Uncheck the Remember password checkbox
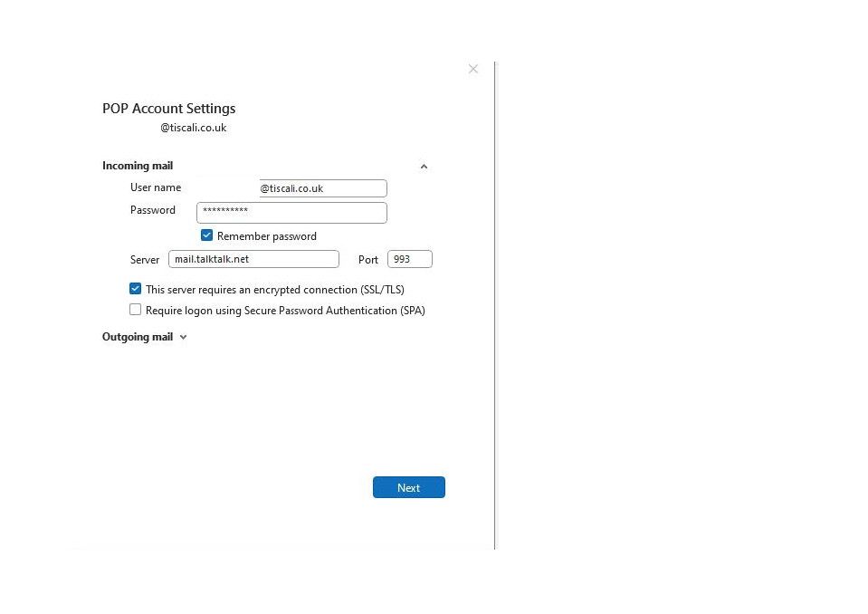The height and width of the screenshot is (614, 868). (x=206, y=235)
